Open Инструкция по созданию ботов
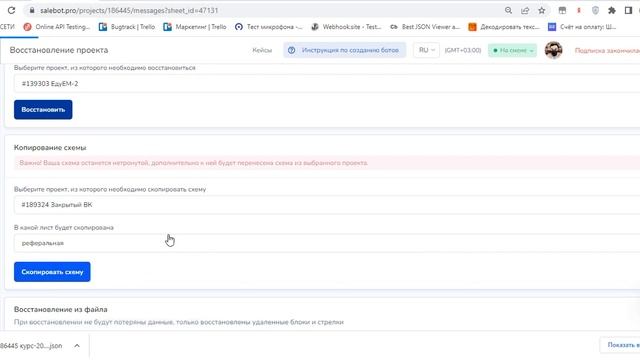Screen dimensions: 640x360 344,50
